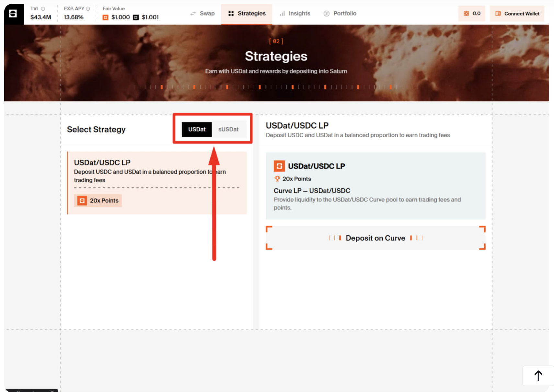The width and height of the screenshot is (554, 392).
Task: Click the EXP. APY info icon
Action: [x=88, y=9]
